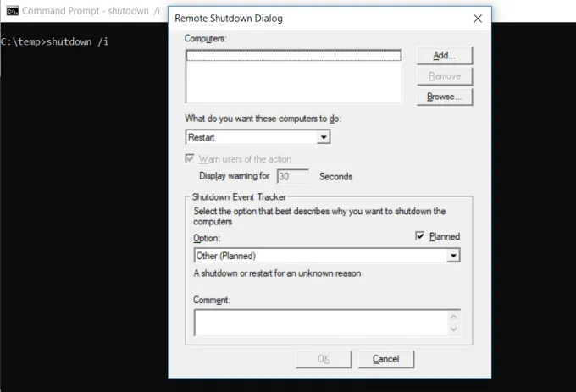The height and width of the screenshot is (392, 576).
Task: Open Browse... to find computers
Action: (x=444, y=97)
